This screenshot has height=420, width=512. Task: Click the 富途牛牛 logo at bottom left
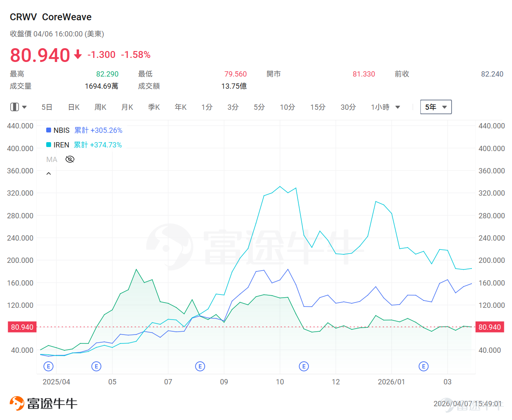tap(43, 403)
